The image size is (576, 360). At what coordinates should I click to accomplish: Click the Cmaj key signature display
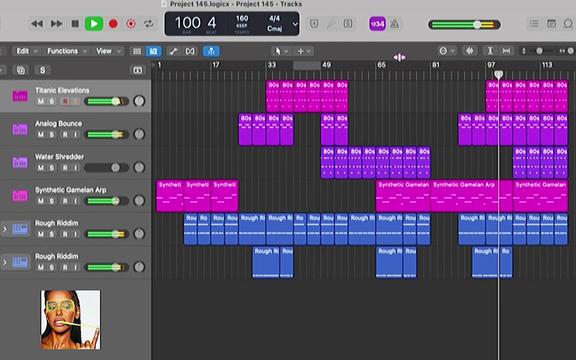point(274,29)
